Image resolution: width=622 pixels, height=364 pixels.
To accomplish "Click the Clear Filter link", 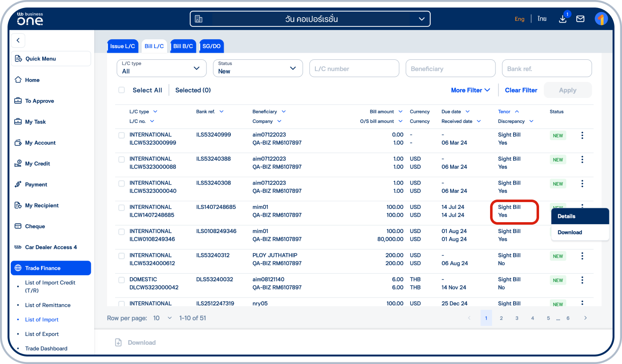I will coord(521,90).
